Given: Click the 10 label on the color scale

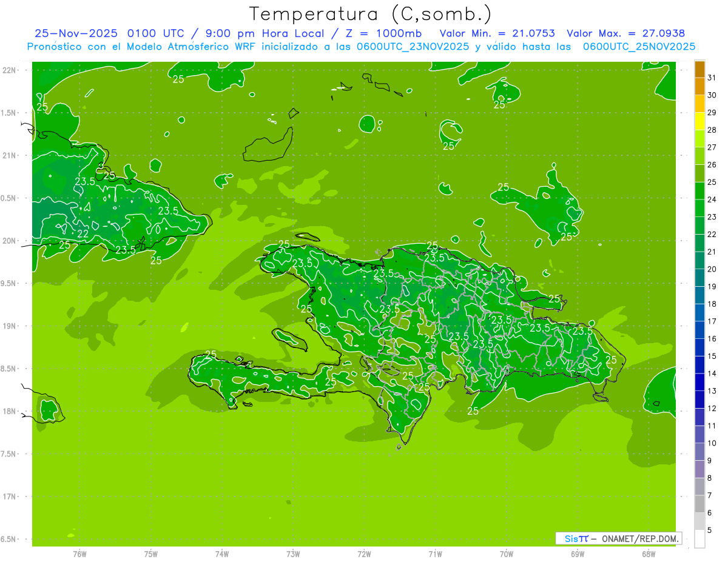Looking at the screenshot, I should pos(712,443).
